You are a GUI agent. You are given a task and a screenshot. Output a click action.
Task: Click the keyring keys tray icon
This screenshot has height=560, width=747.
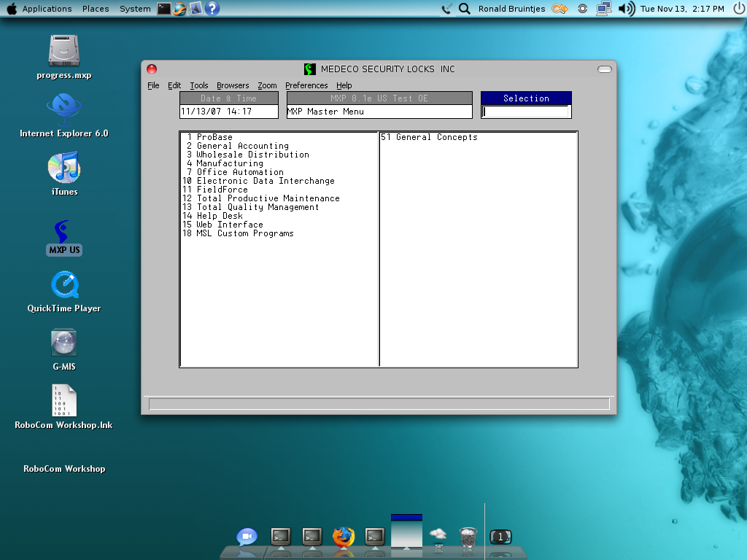click(x=560, y=9)
